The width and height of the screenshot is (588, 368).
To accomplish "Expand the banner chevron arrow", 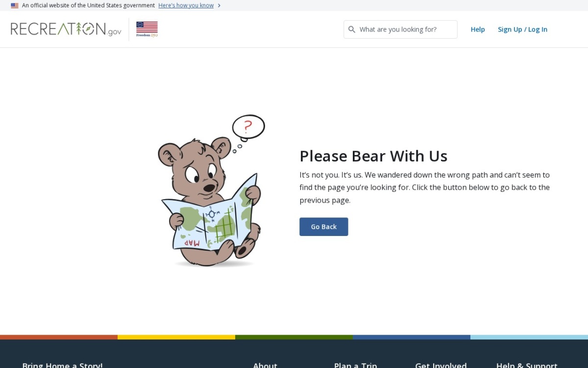I will 219,5.
